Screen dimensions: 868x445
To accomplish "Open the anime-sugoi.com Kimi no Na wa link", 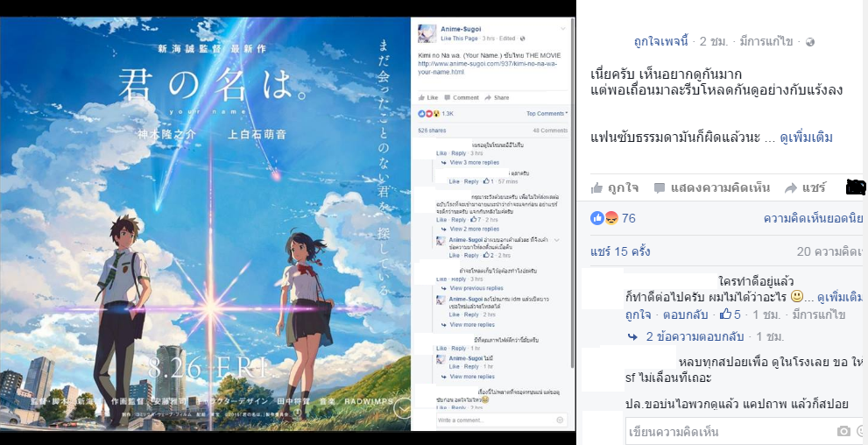I will (487, 67).
